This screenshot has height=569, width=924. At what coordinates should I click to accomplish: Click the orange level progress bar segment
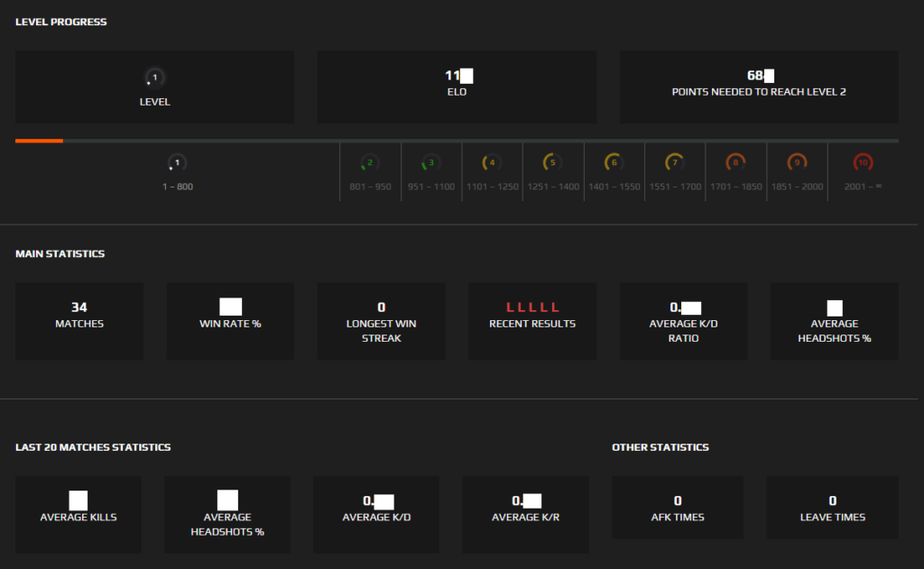click(40, 141)
